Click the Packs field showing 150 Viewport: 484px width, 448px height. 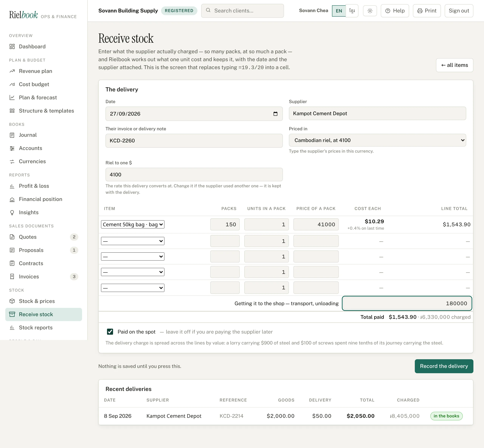click(x=225, y=225)
